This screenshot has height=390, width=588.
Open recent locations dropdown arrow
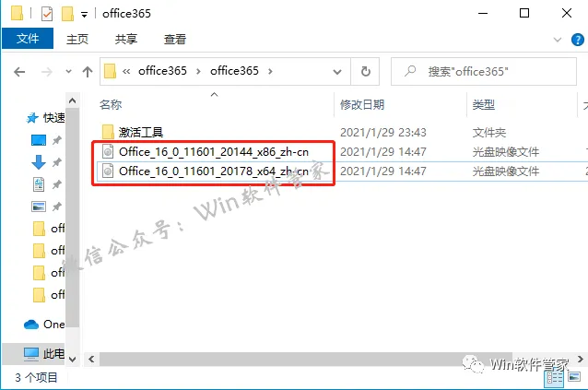click(68, 71)
